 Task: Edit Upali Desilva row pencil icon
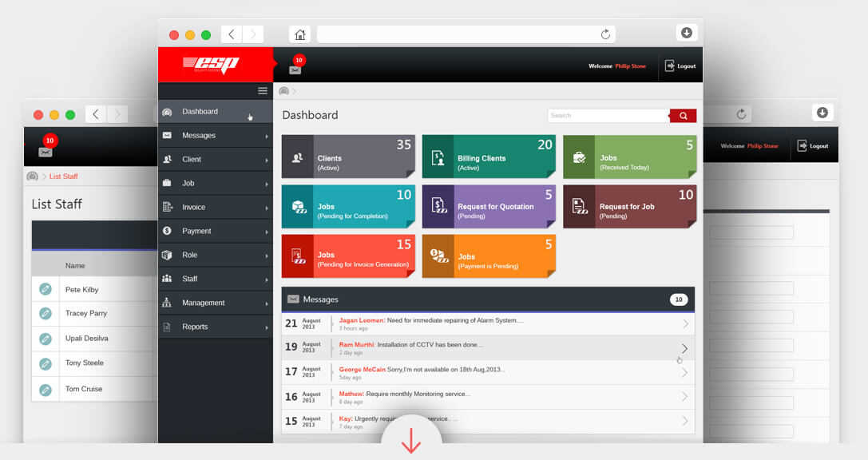[x=46, y=338]
